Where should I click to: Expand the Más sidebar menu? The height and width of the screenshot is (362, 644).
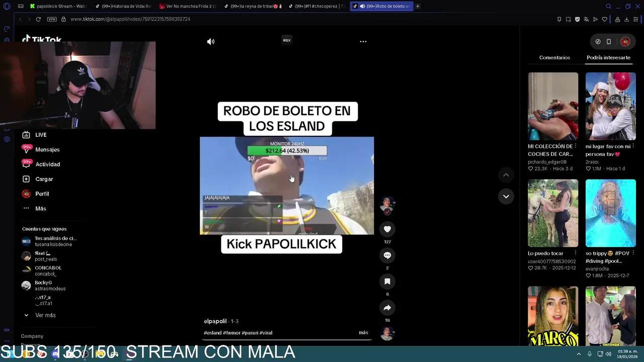41,209
